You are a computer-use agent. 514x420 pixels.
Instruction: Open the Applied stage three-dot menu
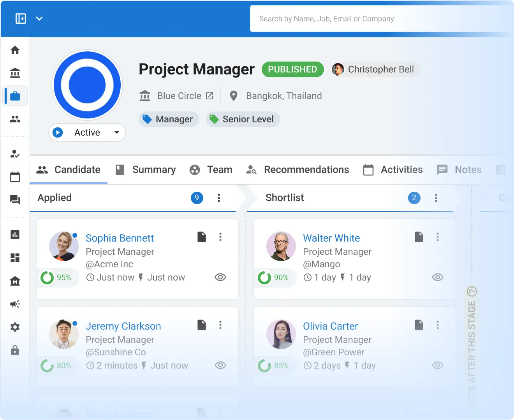[219, 198]
